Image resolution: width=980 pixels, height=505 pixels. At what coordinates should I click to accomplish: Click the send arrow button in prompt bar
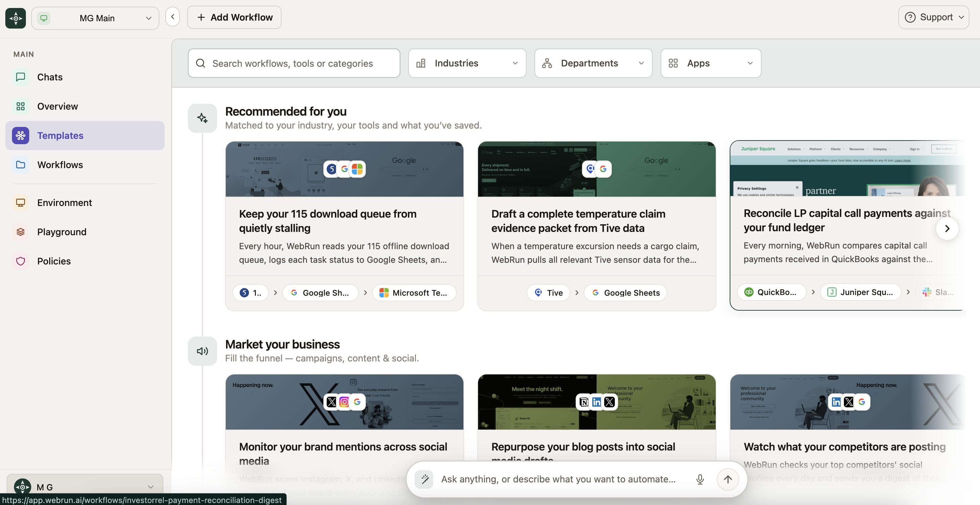728,479
